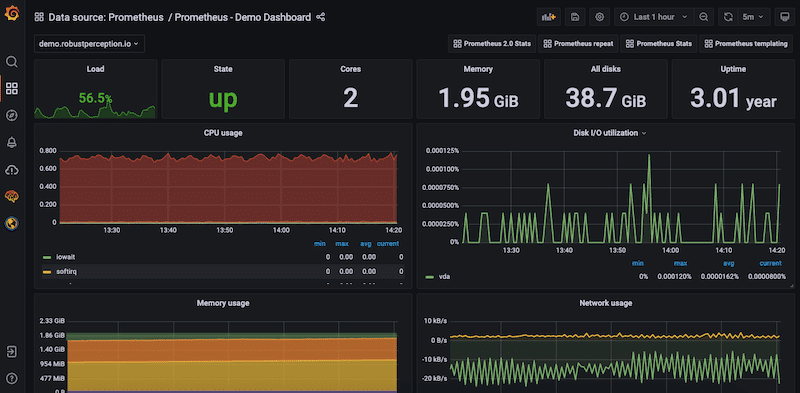Click the Memory usage panel title
Viewport: 800px width, 393px height.
coord(223,303)
